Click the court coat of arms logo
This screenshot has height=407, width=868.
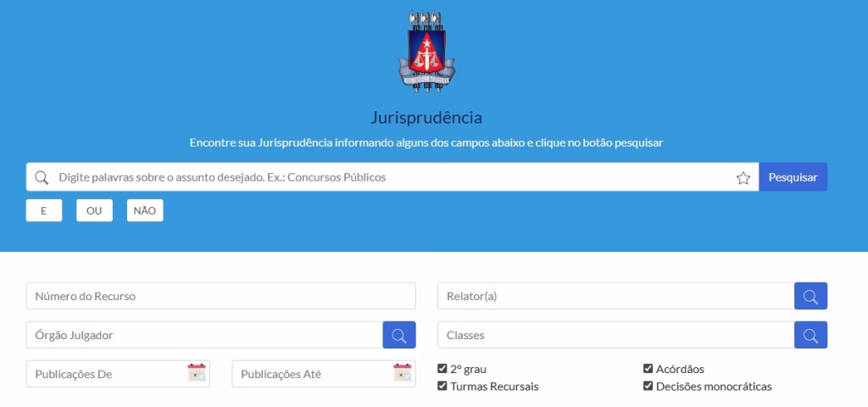coord(426,50)
